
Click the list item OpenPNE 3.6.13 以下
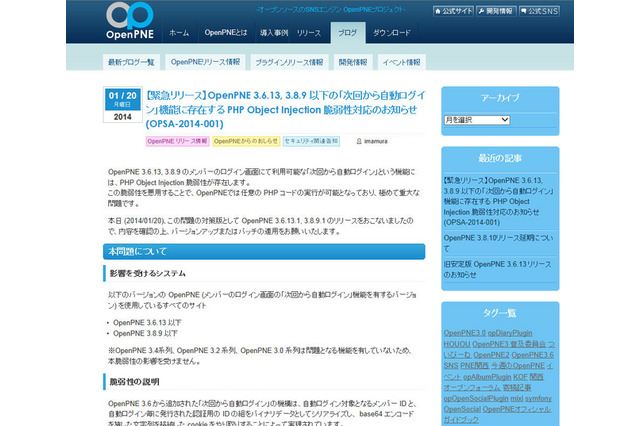[147, 323]
